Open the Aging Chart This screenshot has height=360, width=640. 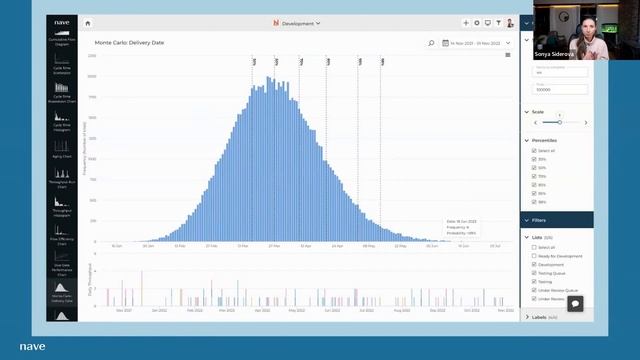(x=62, y=149)
